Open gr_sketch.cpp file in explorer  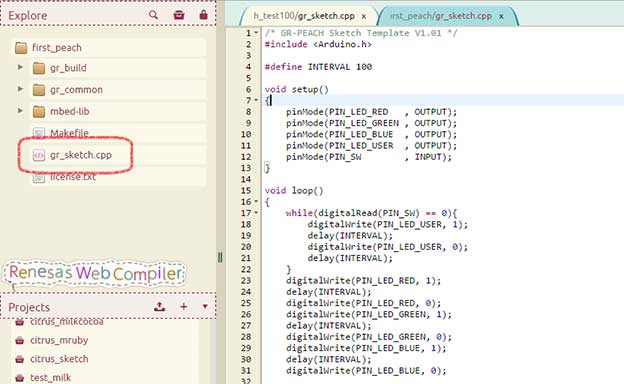point(80,155)
